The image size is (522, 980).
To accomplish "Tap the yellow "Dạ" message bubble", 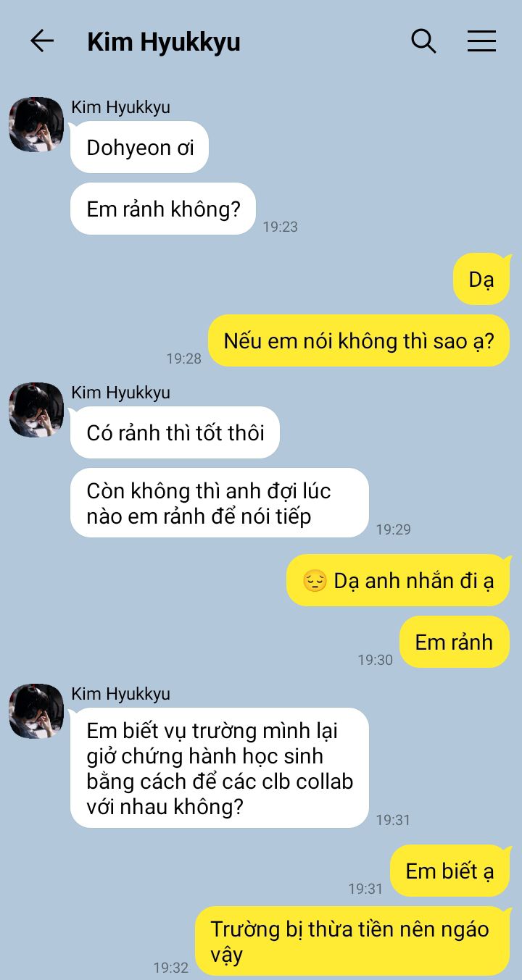I will point(481,279).
